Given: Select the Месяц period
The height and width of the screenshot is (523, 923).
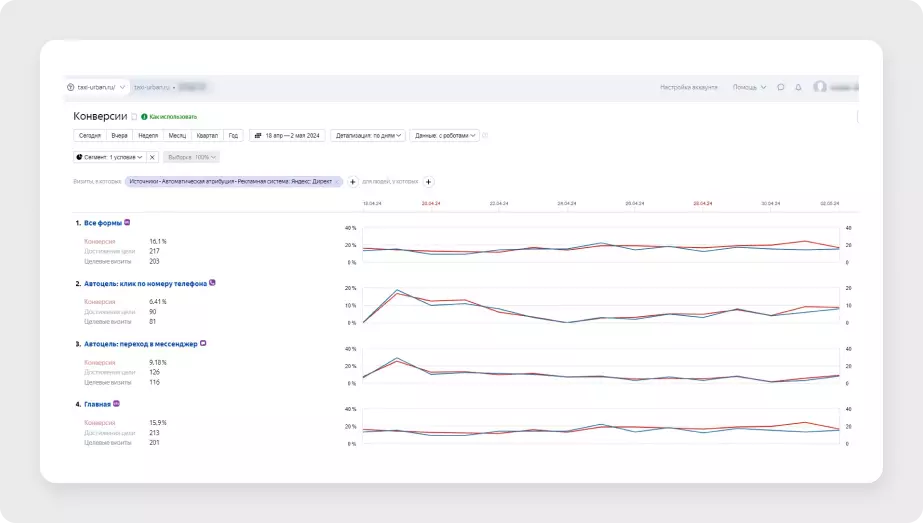Looking at the screenshot, I should [x=177, y=135].
